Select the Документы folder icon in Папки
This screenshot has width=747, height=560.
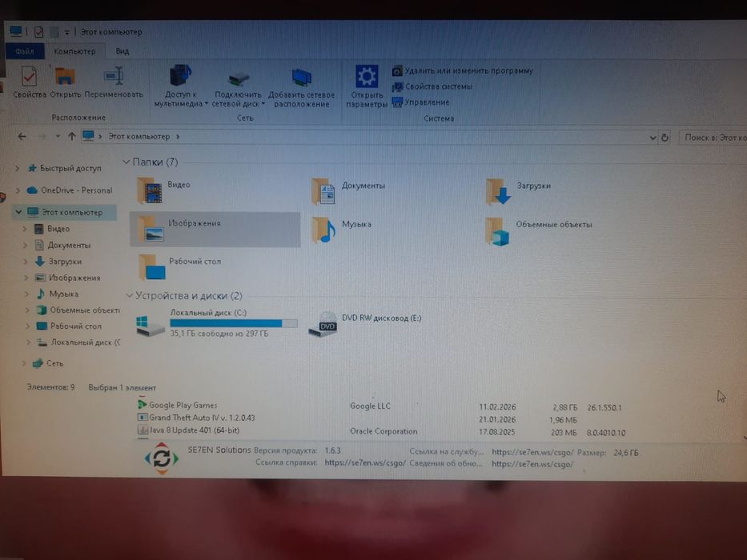tap(323, 191)
